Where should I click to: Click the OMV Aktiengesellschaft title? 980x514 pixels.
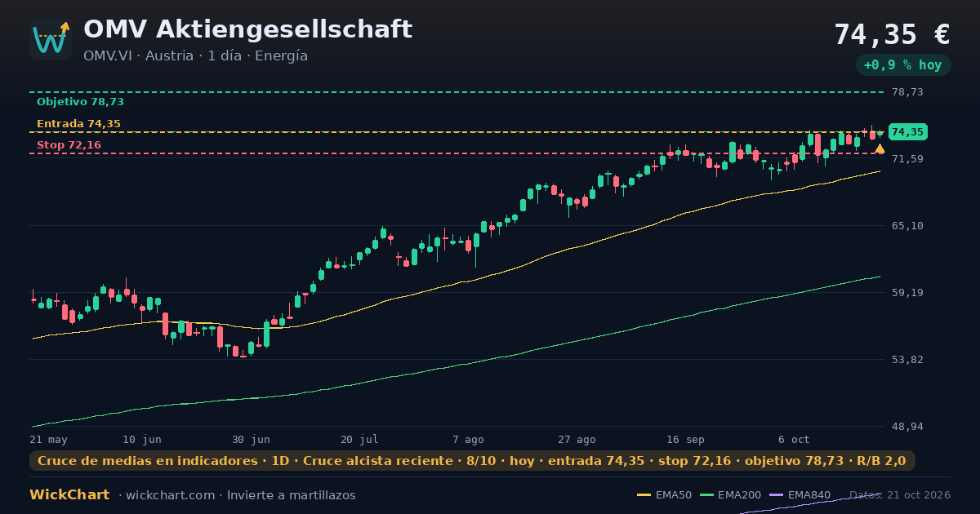(247, 29)
